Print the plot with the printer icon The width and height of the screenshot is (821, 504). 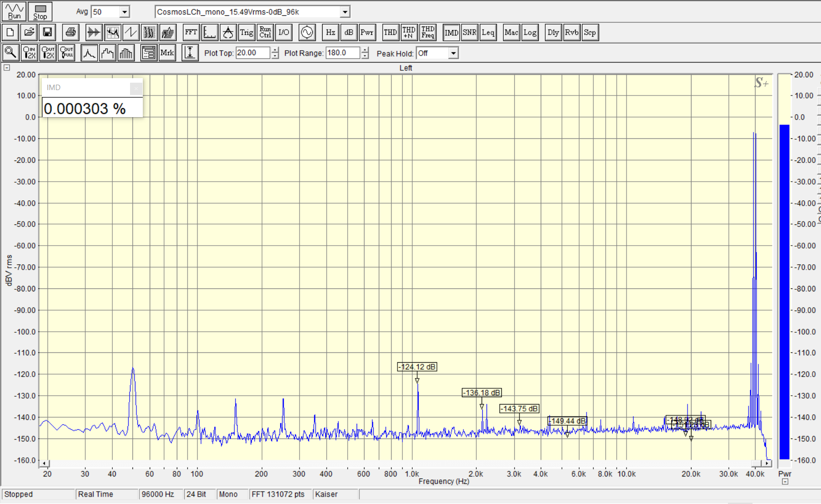71,32
